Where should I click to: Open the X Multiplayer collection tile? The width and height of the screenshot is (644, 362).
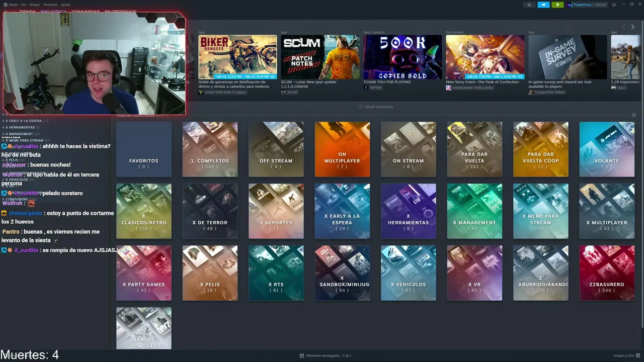point(607,211)
